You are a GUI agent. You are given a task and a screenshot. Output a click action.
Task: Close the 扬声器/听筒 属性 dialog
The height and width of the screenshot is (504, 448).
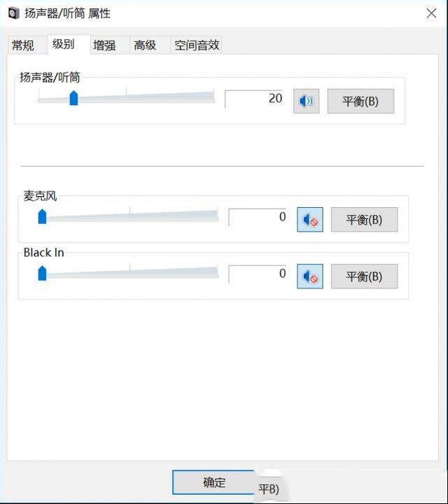(x=431, y=13)
